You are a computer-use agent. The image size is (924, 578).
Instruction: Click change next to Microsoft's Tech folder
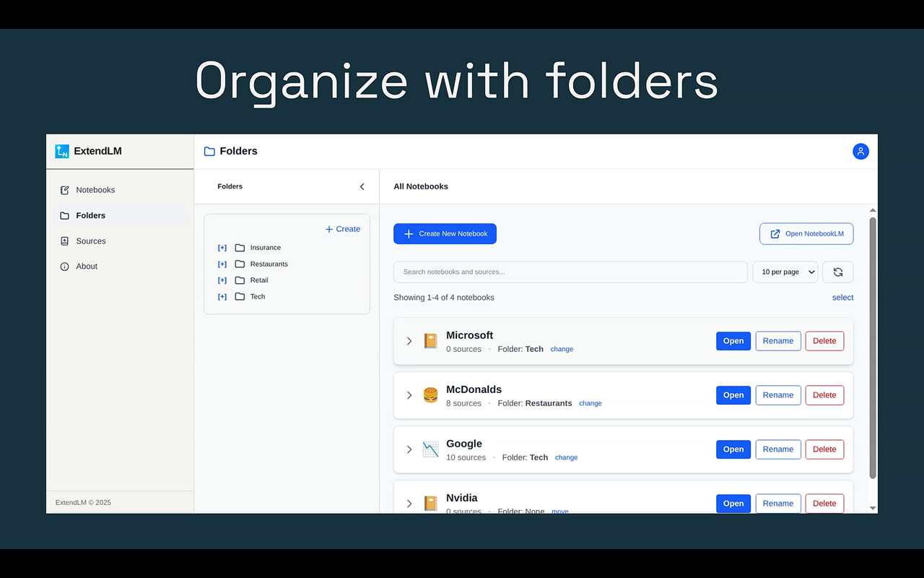pos(562,348)
